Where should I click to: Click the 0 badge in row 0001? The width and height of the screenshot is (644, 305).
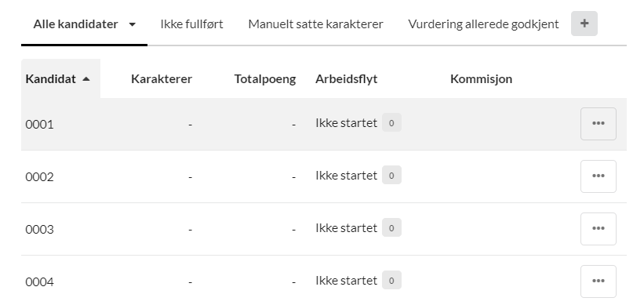point(391,123)
